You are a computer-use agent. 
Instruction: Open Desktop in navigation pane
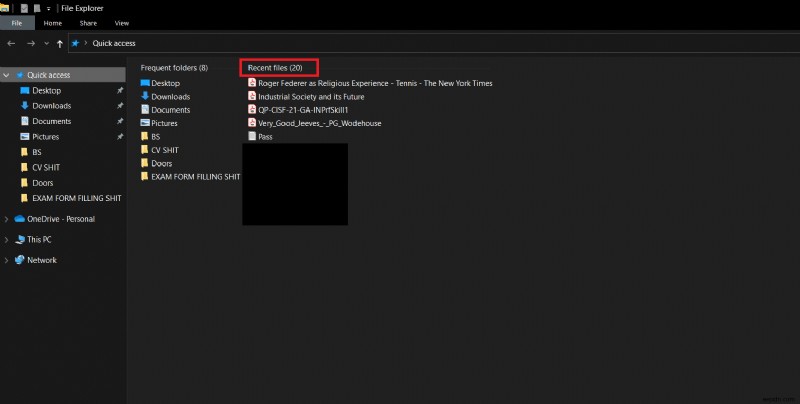[x=46, y=90]
